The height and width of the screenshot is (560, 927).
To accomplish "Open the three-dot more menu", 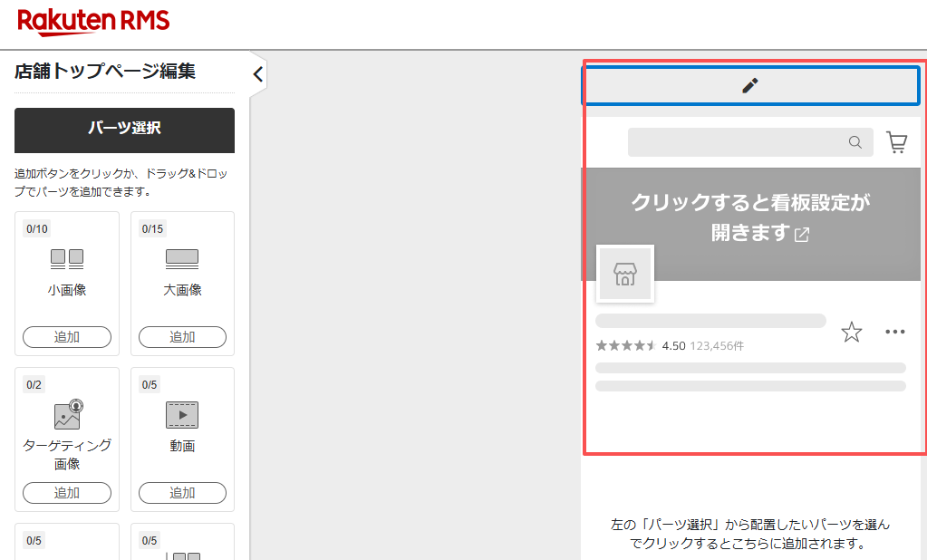I will point(895,332).
